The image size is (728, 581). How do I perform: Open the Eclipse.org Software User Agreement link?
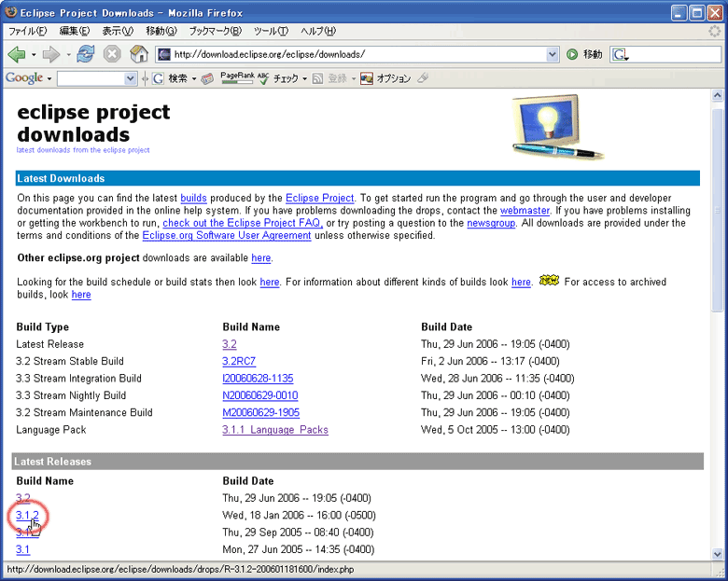click(x=227, y=236)
